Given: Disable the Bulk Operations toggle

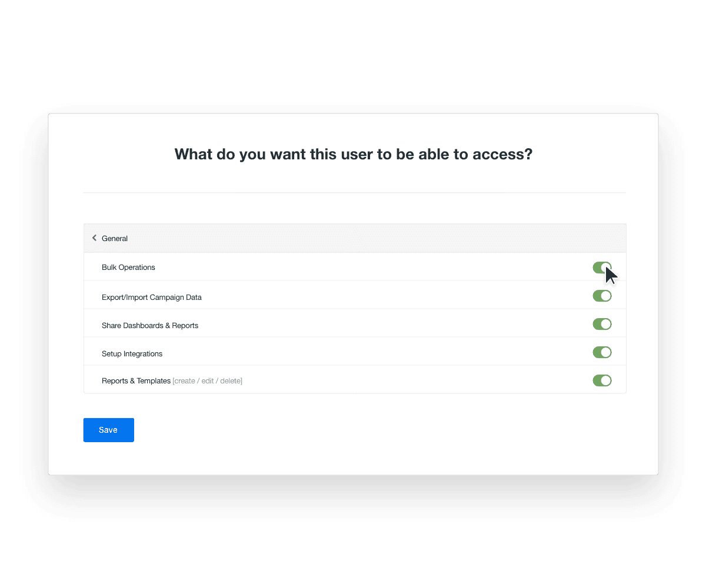Looking at the screenshot, I should coord(602,268).
